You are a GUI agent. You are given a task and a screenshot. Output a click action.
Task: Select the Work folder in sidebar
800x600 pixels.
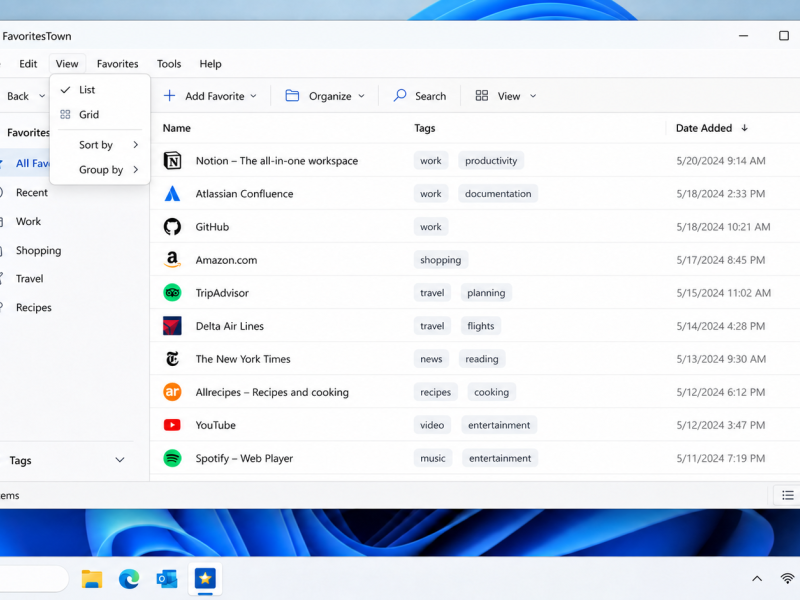coord(28,221)
